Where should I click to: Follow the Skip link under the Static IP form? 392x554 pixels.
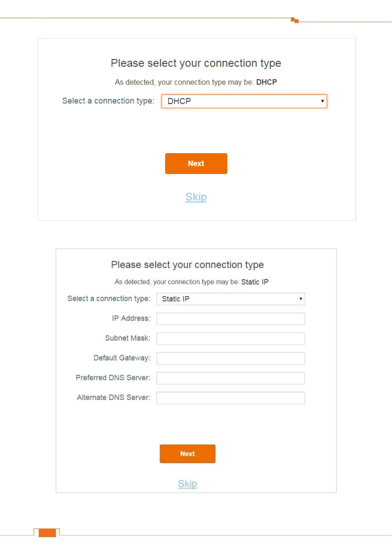pyautogui.click(x=187, y=484)
